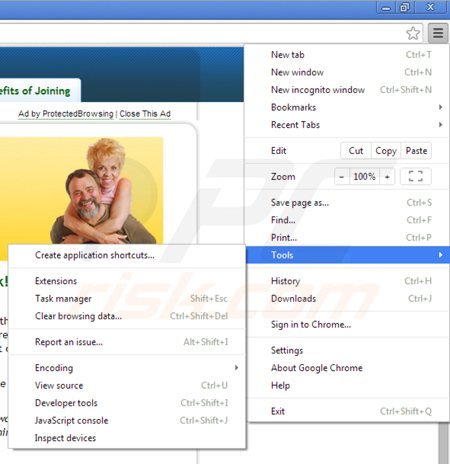450x464 pixels.
Task: Select About Google Chrome
Action: (347, 368)
